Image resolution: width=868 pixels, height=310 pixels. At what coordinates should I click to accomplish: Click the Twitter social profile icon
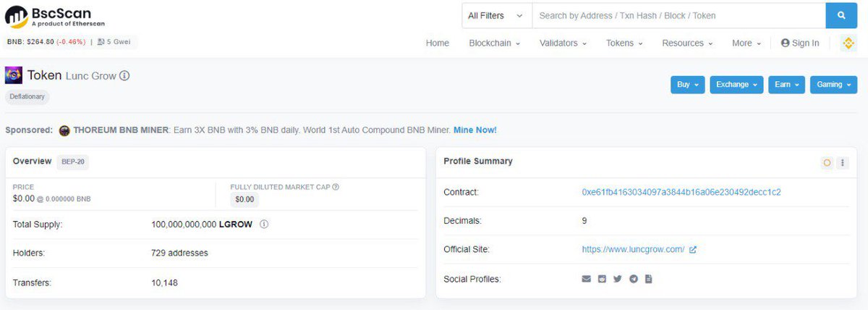(x=618, y=279)
